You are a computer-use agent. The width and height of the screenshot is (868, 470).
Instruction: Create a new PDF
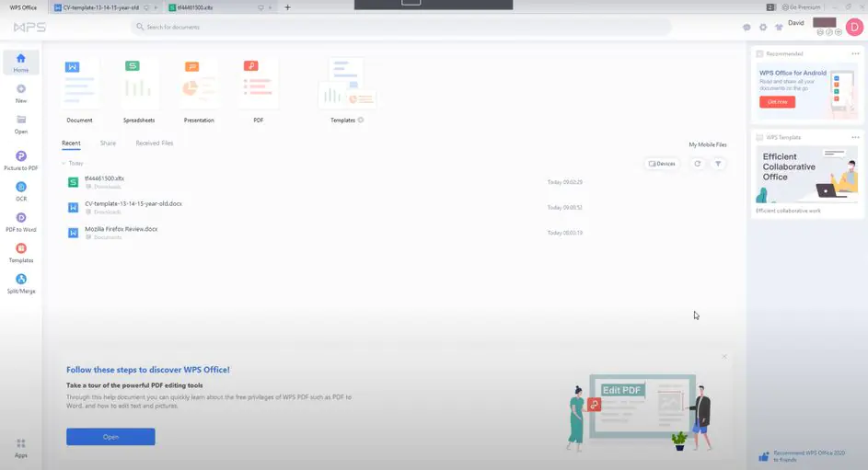tap(258, 90)
